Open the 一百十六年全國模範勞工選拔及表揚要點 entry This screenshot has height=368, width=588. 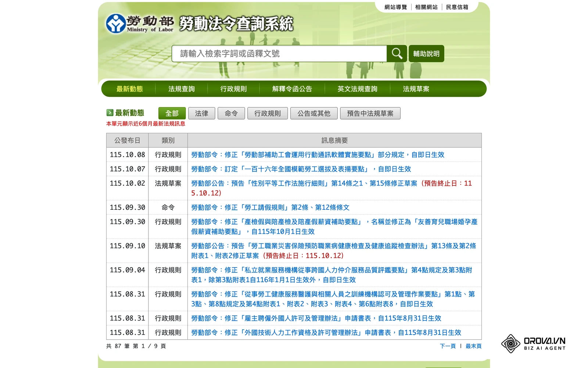pos(301,169)
